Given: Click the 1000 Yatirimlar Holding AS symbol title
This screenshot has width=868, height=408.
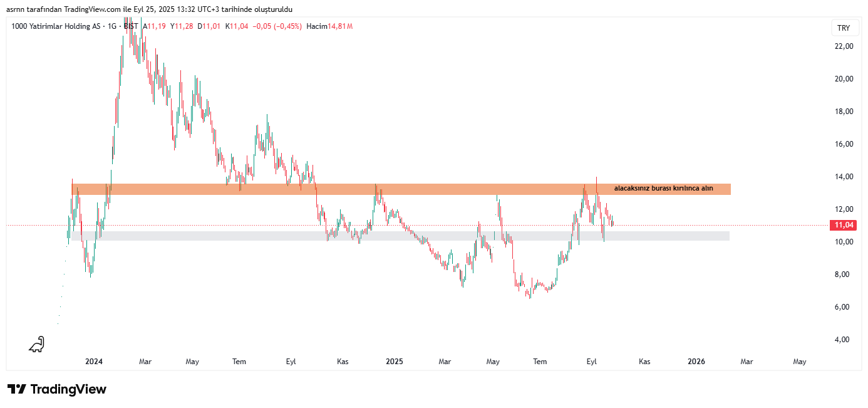Looking at the screenshot, I should coord(56,26).
